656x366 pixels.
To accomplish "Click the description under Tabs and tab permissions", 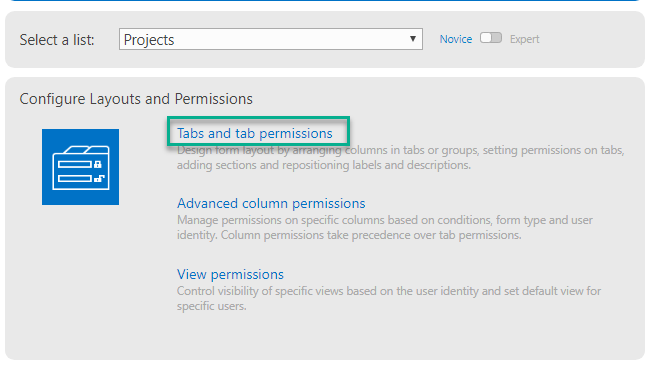I will [x=400, y=158].
